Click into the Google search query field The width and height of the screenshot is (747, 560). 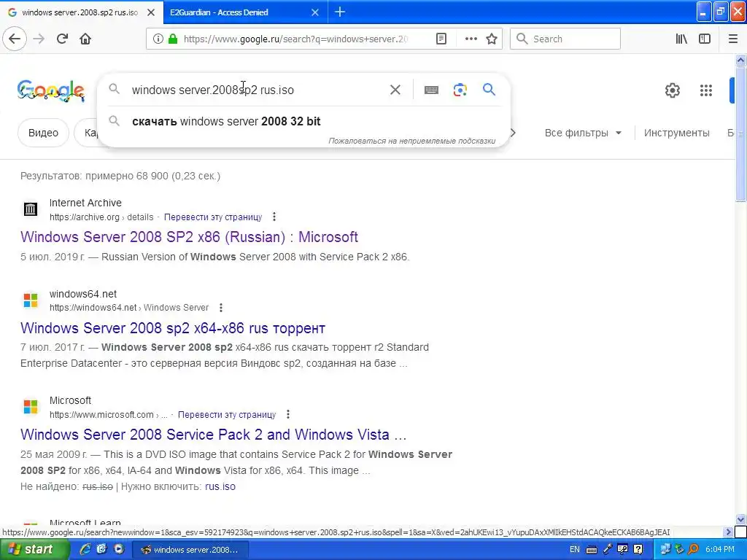(x=258, y=90)
